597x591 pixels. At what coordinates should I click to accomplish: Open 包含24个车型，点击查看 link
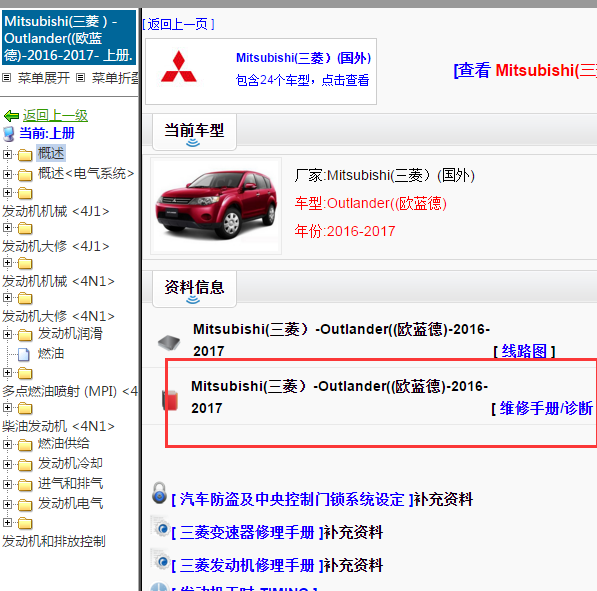point(302,80)
